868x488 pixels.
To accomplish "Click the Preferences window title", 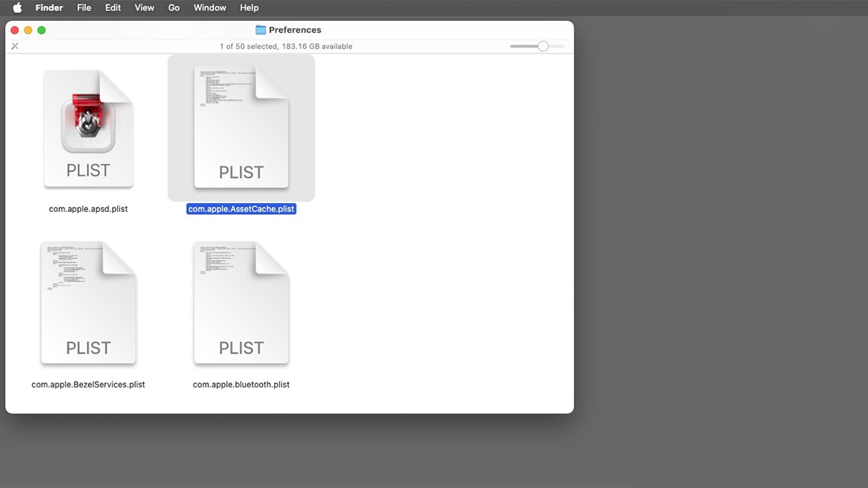I will pos(295,30).
